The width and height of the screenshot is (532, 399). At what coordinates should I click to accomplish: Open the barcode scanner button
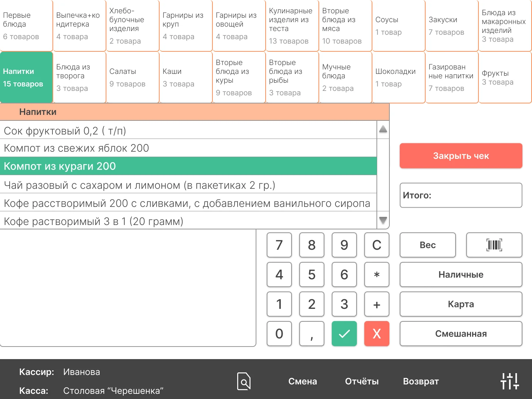click(494, 245)
